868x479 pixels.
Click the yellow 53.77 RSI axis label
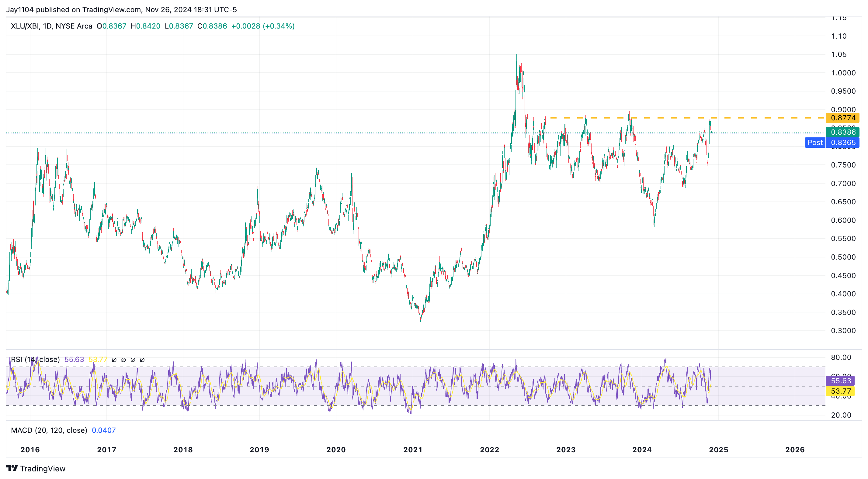click(x=841, y=391)
